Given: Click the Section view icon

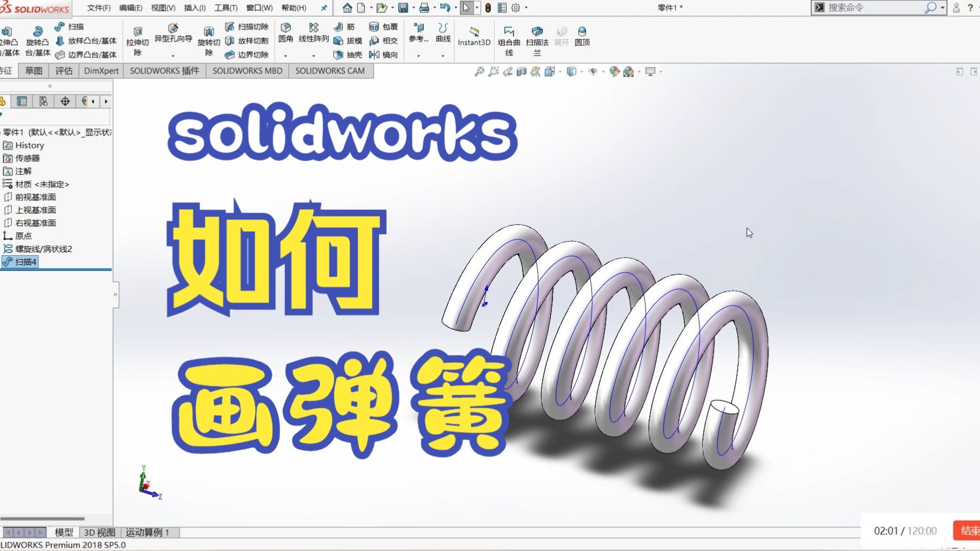Looking at the screenshot, I should click(521, 71).
